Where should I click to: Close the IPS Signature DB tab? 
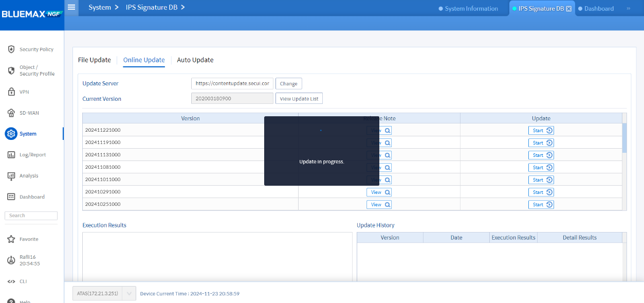[x=568, y=9]
